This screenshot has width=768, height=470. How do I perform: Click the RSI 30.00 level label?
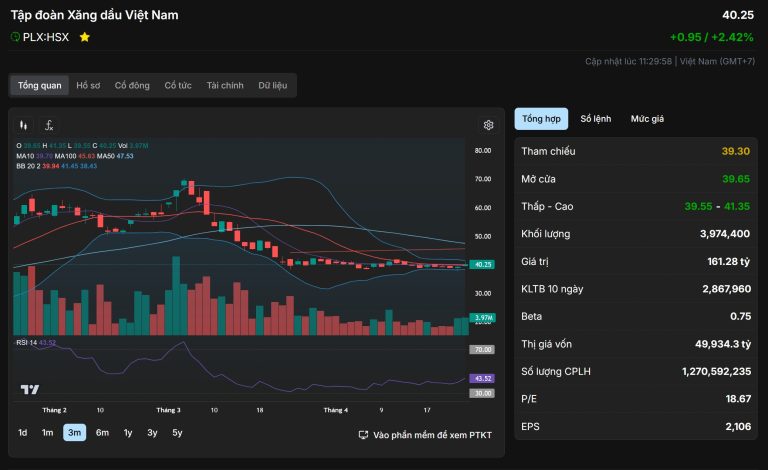(482, 393)
